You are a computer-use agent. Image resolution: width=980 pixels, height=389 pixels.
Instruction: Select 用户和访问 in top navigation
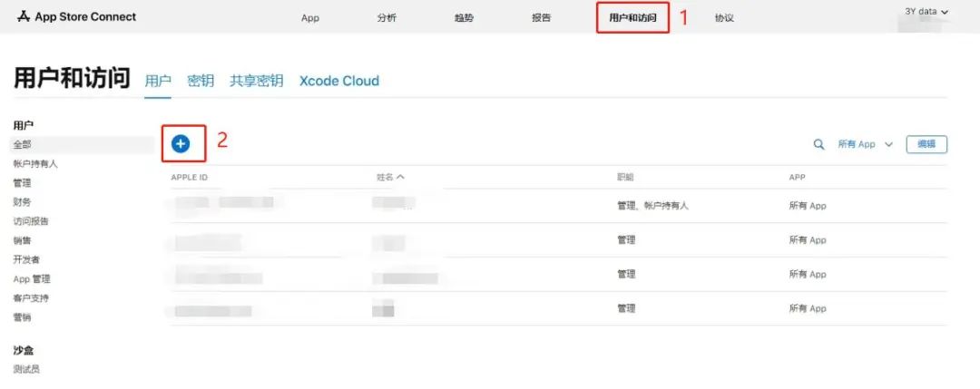point(632,18)
